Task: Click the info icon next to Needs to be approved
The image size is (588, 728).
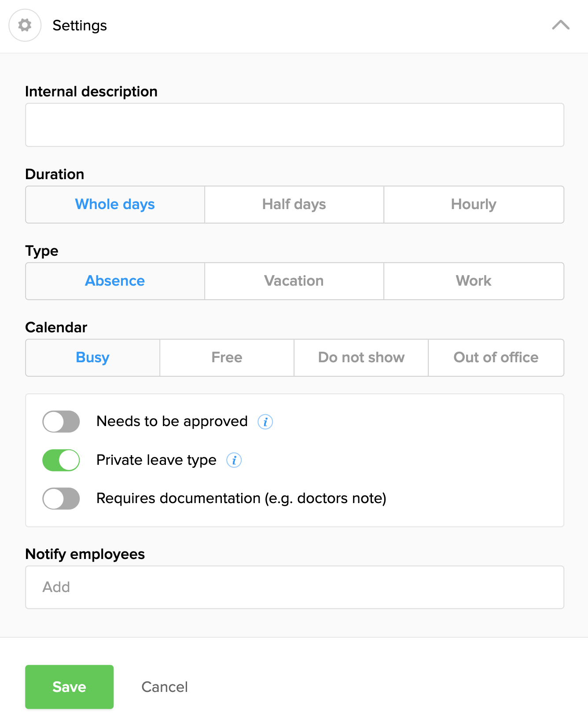Action: click(265, 422)
